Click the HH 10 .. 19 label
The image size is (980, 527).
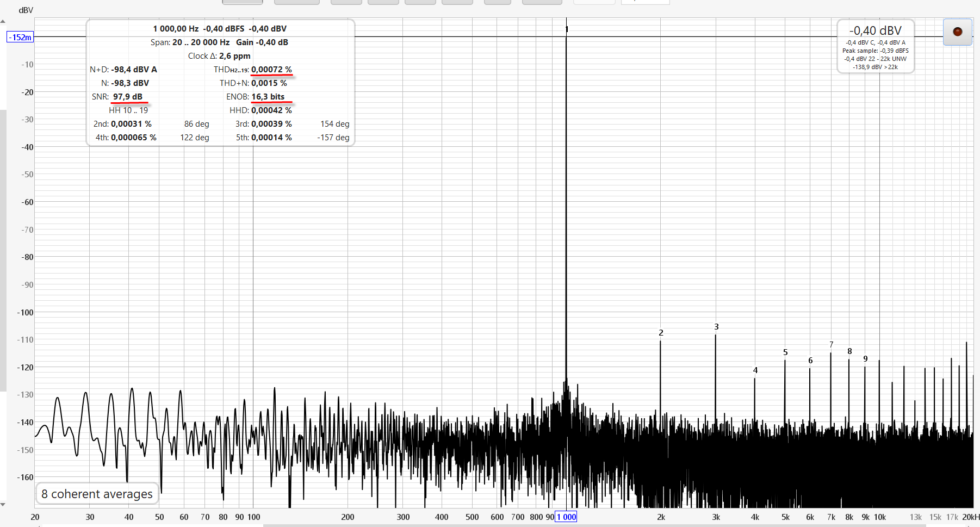click(128, 110)
